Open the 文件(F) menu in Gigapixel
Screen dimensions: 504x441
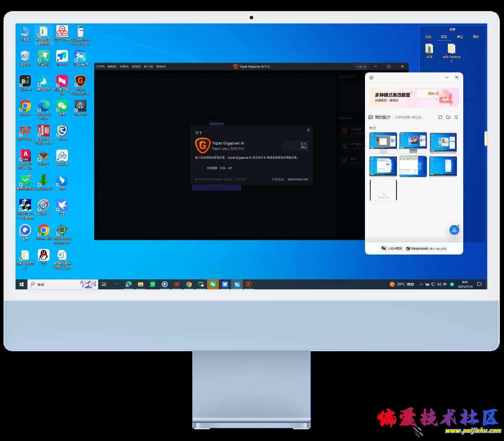pos(100,66)
